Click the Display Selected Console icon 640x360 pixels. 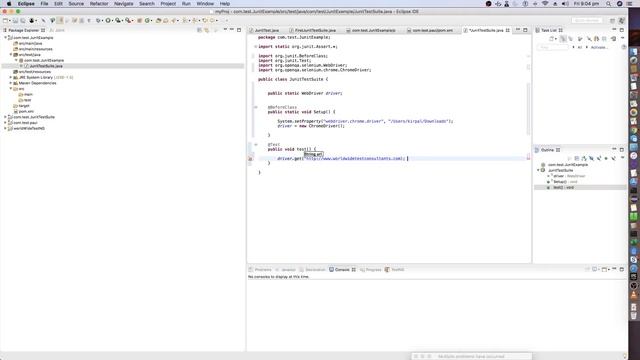click(595, 269)
